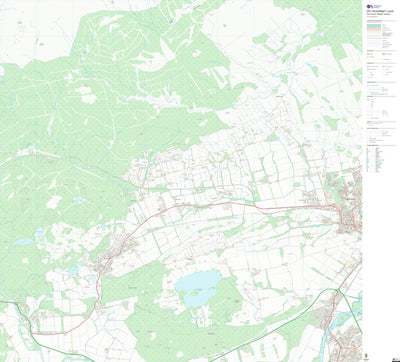This screenshot has width=400, height=362.
Task: Click the large pale blue lake on the map
Action: [198, 287]
